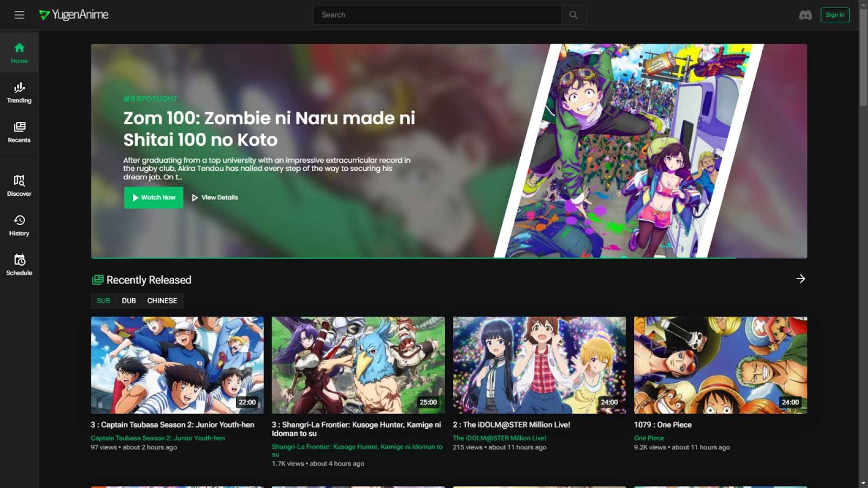Click '215 views • about 11 hours ago'

(x=500, y=447)
